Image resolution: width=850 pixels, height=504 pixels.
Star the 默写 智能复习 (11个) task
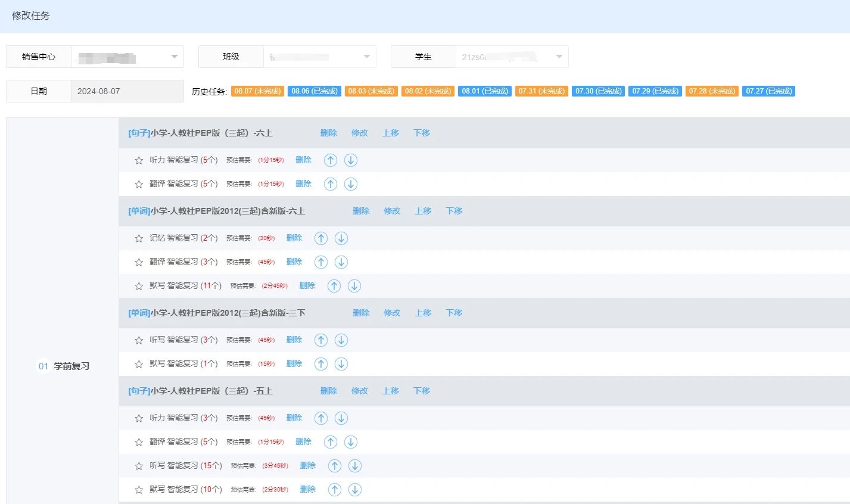139,286
